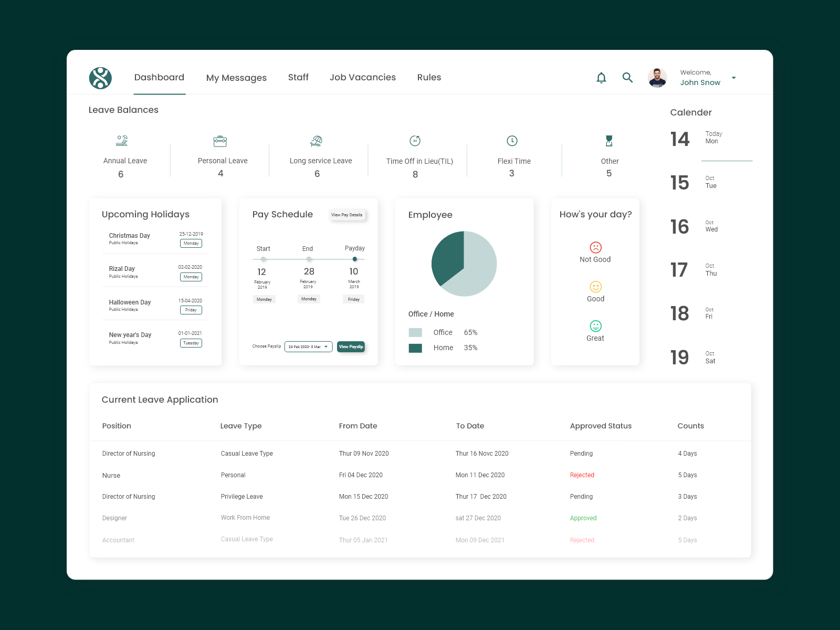Open the payslip date range selector

[x=308, y=346]
